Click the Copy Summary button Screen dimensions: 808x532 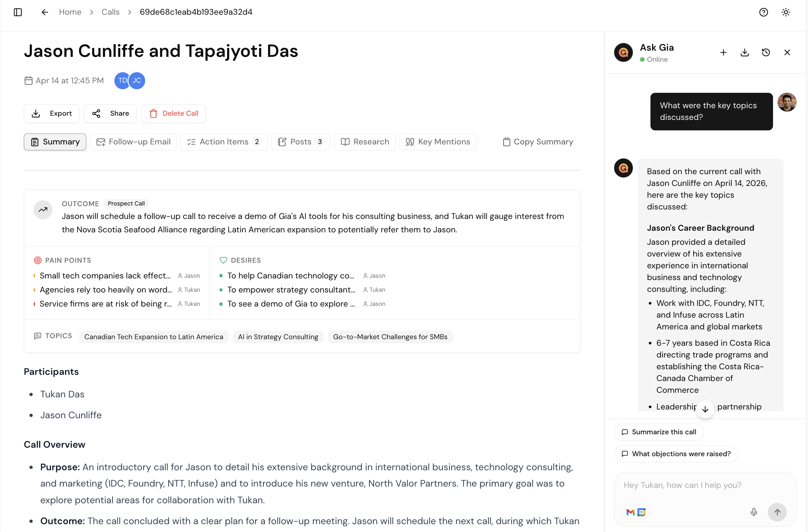538,141
